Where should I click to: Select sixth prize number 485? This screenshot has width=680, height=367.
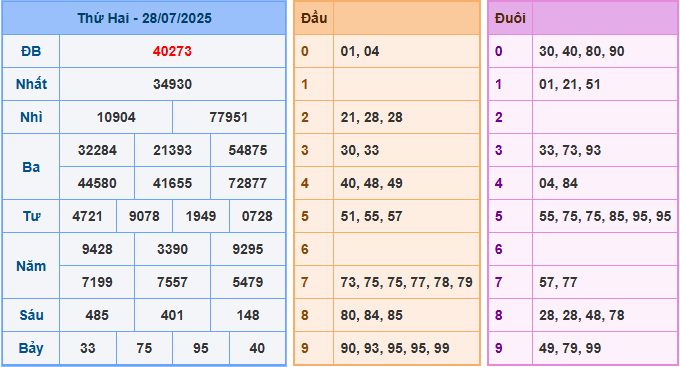pyautogui.click(x=97, y=315)
